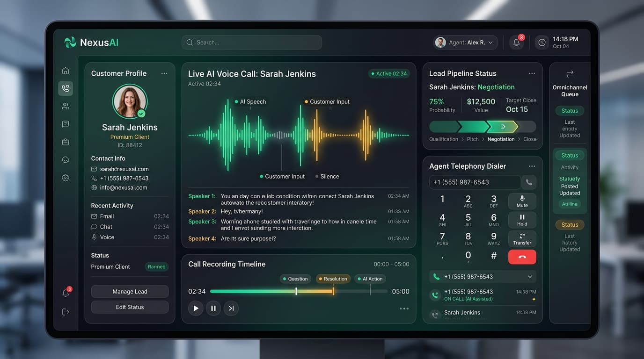Open the contacts people icon in sidebar
Viewport: 644px width, 359px height.
66,106
